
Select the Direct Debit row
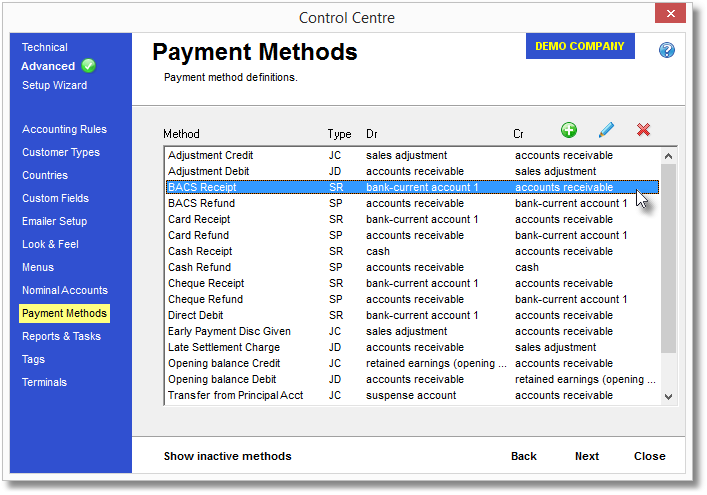coord(413,316)
